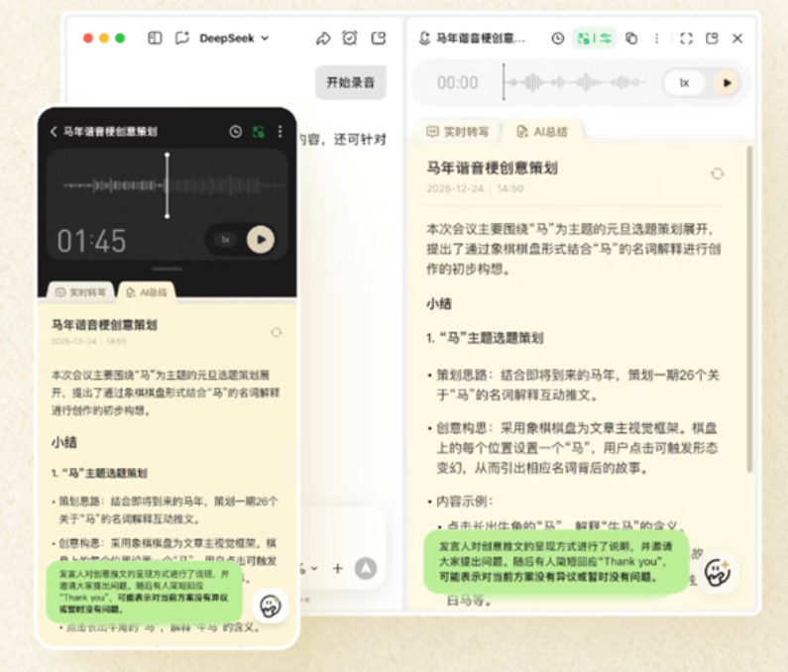Click the AI assistant face icon in desktop panel
The image size is (788, 672).
(x=718, y=572)
